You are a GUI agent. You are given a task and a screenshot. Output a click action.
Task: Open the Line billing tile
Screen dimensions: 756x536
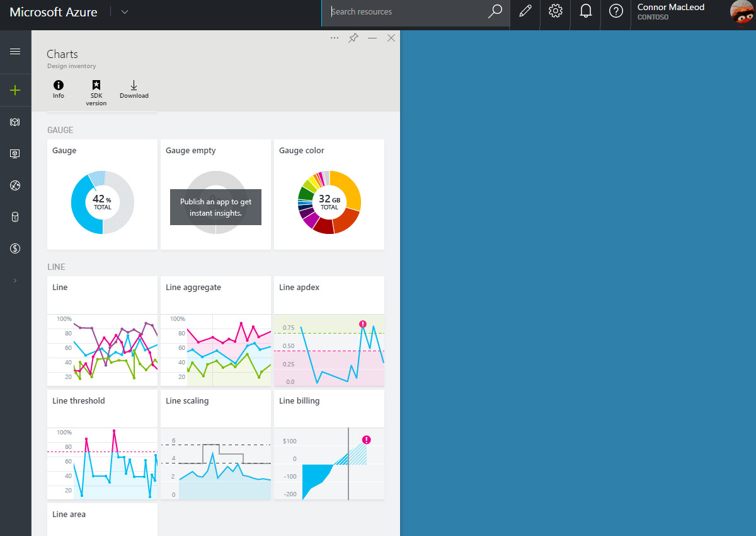pos(329,445)
